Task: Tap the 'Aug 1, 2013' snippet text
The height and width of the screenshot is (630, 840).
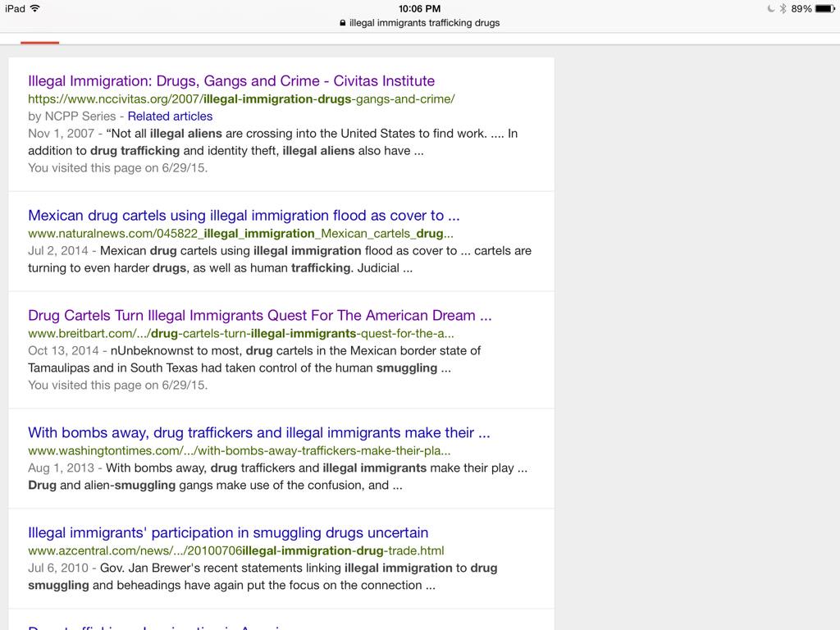Action: 277,477
